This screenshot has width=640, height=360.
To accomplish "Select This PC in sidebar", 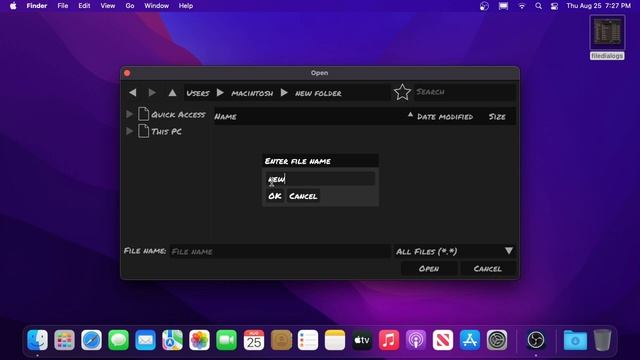I will pyautogui.click(x=166, y=131).
